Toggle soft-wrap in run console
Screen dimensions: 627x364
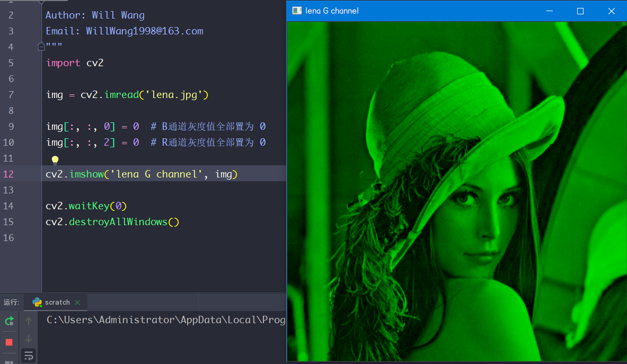[29, 356]
